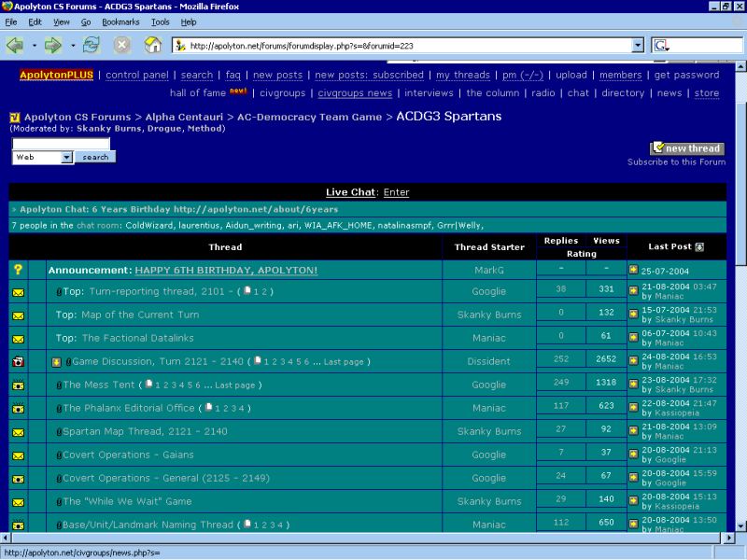Open the Bookmarks menu
This screenshot has height=560, width=747.
[120, 21]
